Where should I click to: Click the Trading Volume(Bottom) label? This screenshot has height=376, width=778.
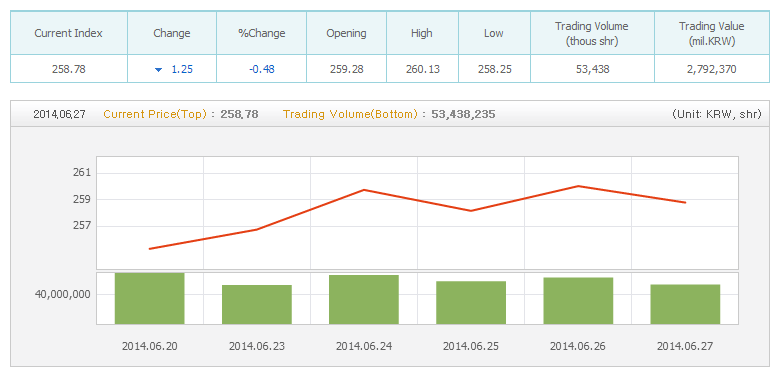350,114
